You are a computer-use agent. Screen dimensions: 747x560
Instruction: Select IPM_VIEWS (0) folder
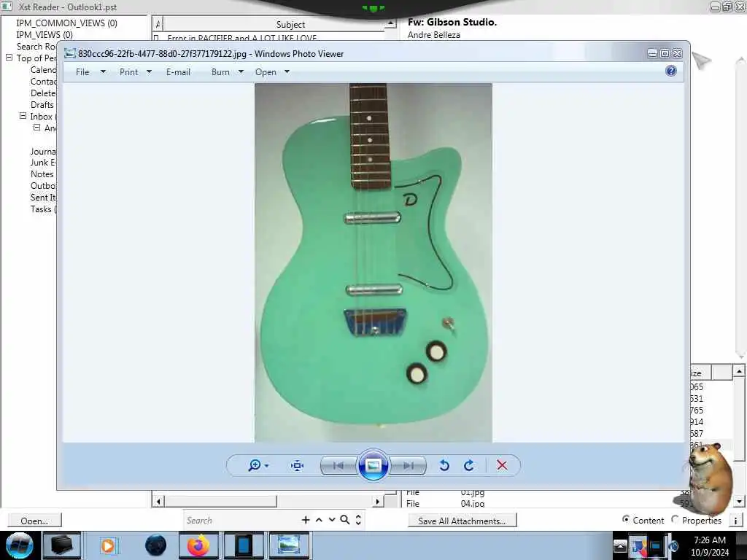(x=44, y=35)
